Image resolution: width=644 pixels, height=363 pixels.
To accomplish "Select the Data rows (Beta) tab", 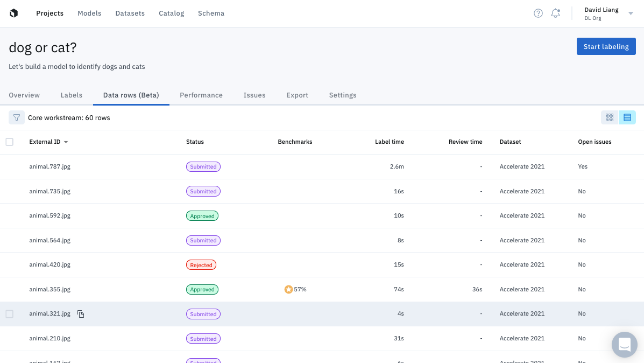I will click(x=131, y=95).
